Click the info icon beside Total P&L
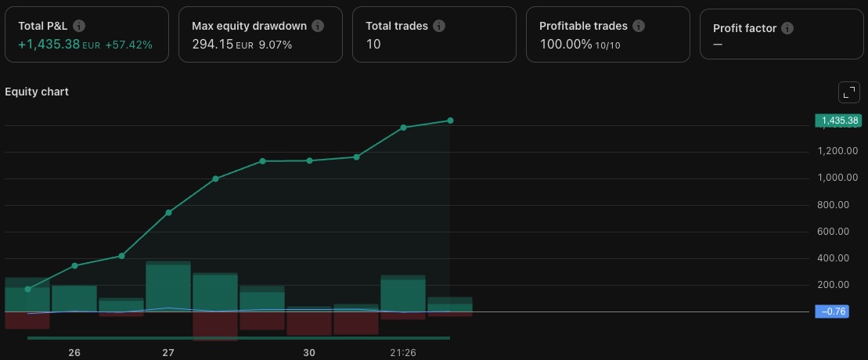The image size is (868, 360). coord(79,26)
